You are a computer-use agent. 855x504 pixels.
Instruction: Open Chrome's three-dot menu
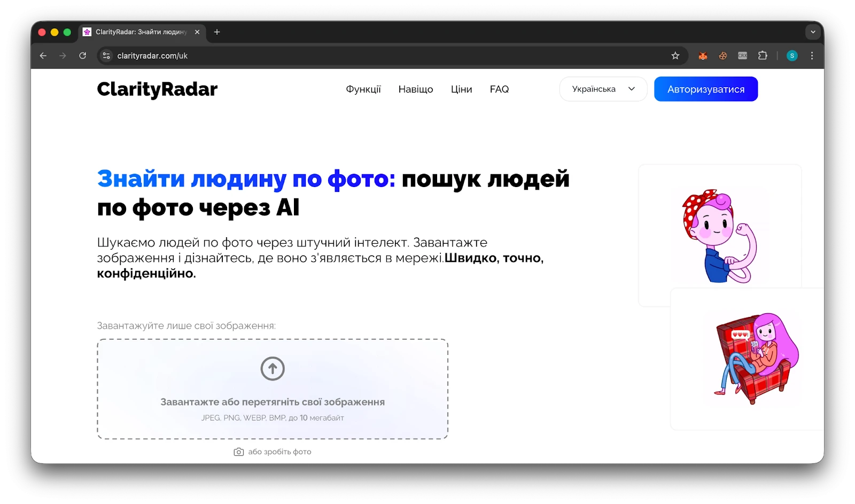[x=812, y=55]
